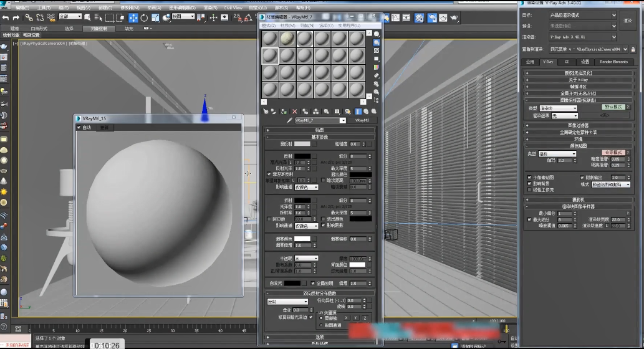This screenshot has height=349, width=644.
Task: Switch to the Render Elements tab
Action: coord(613,62)
